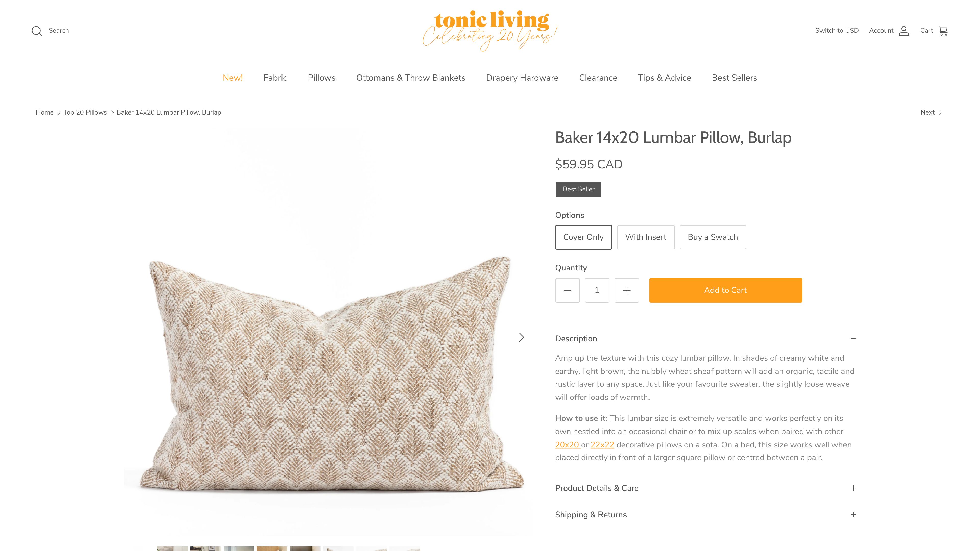Open the Account user icon
980x551 pixels.
[x=904, y=31]
